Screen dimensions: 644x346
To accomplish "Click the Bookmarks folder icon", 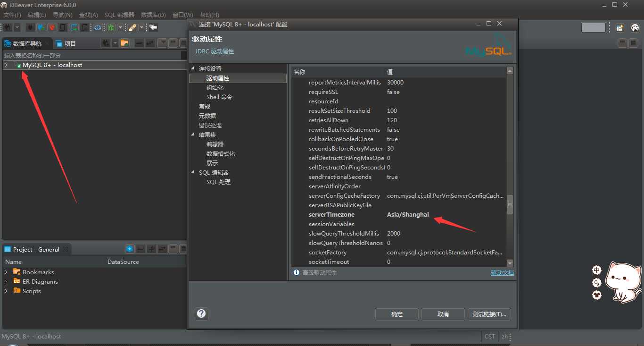I will pos(17,271).
